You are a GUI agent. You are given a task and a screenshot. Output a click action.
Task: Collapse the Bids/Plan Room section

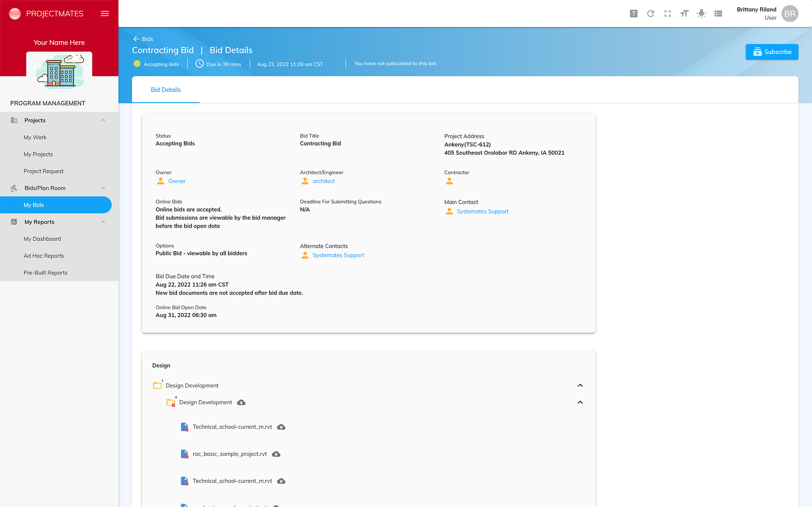(x=103, y=188)
